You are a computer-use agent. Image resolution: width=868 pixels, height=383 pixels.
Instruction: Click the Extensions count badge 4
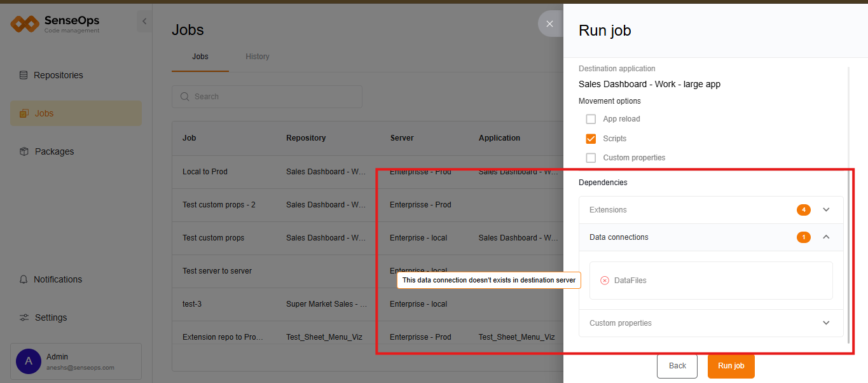(804, 210)
